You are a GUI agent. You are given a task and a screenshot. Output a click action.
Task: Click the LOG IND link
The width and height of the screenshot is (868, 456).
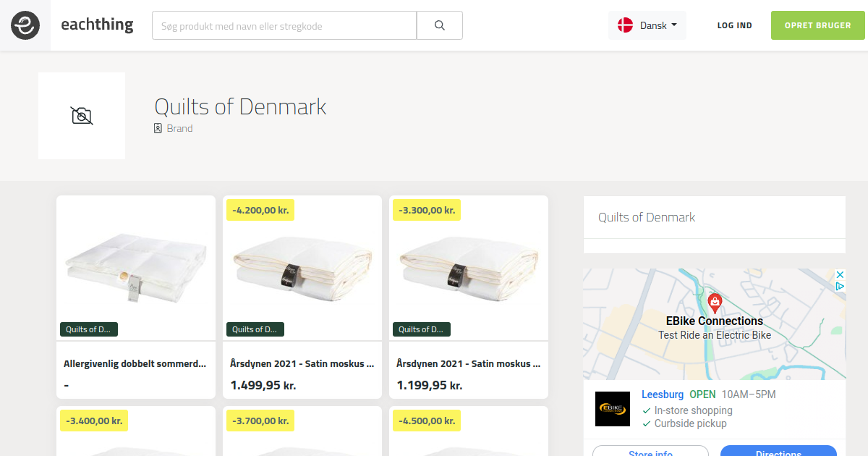[x=734, y=25]
